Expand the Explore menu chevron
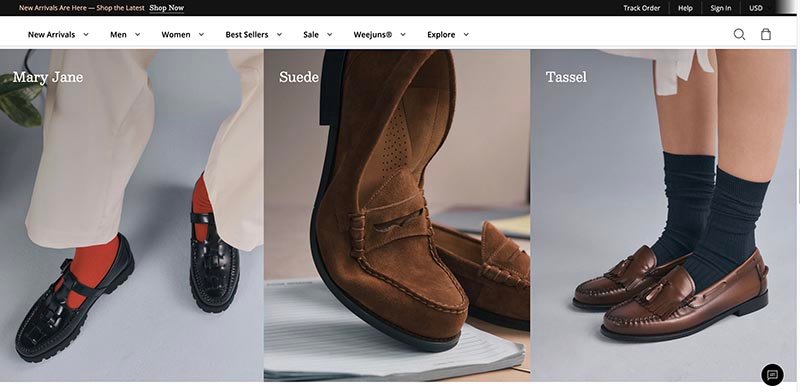 [466, 35]
